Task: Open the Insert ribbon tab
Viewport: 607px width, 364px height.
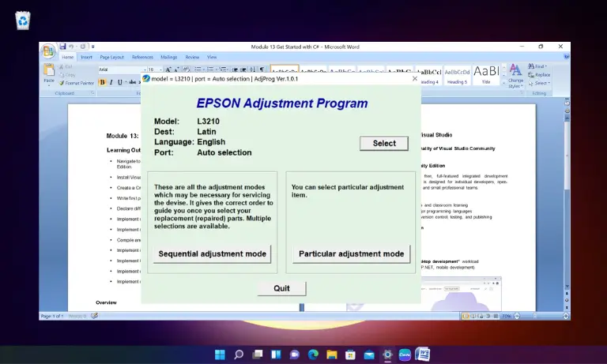Action: (86, 58)
